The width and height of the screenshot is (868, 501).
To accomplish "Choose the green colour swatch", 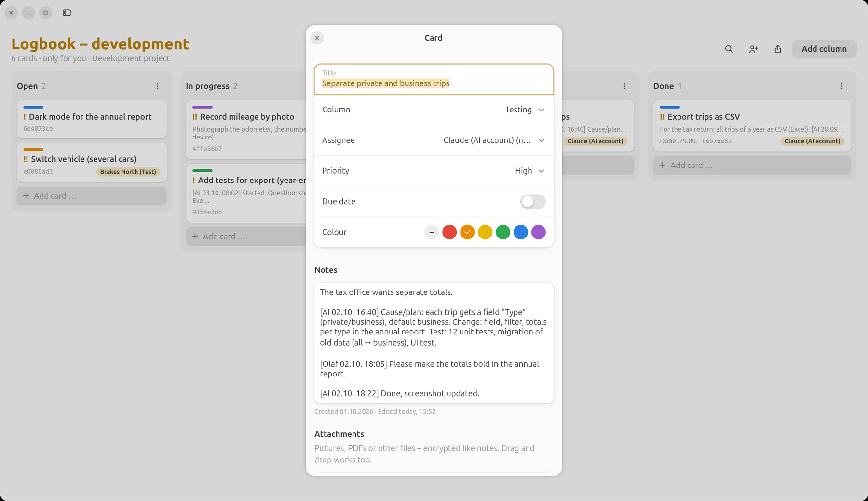I will coord(503,232).
